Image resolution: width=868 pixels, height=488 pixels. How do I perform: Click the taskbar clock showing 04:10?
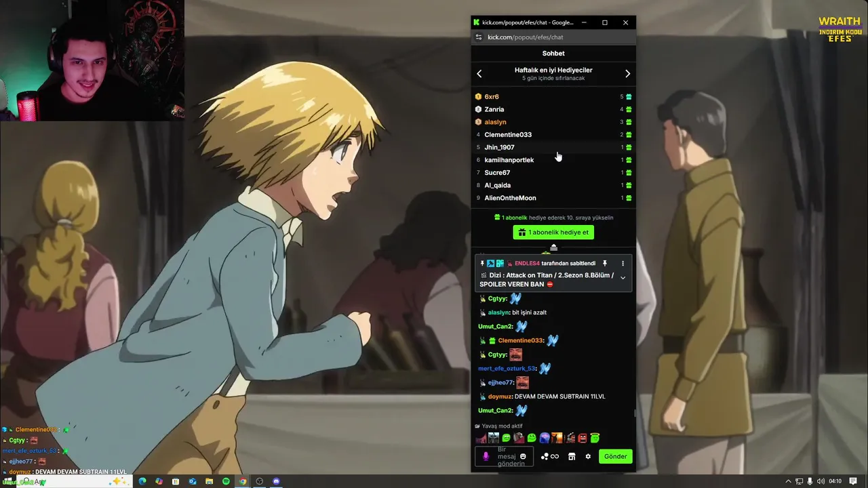(835, 481)
